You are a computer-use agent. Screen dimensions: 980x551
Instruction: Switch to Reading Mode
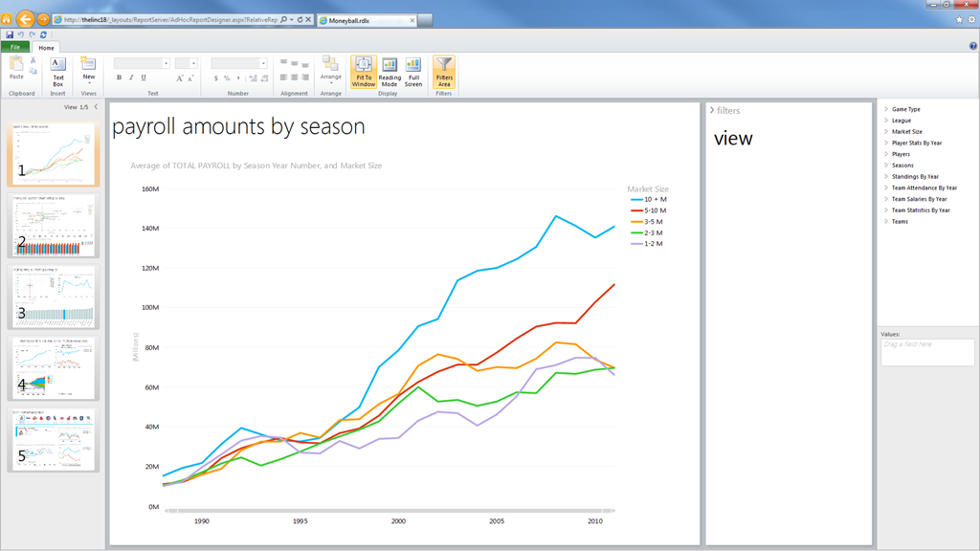[390, 72]
